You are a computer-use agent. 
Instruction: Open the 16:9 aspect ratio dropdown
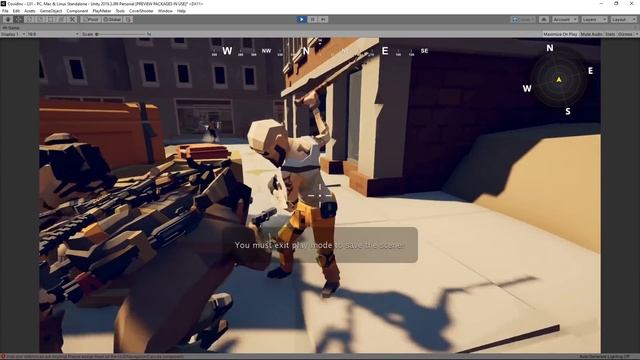point(53,34)
